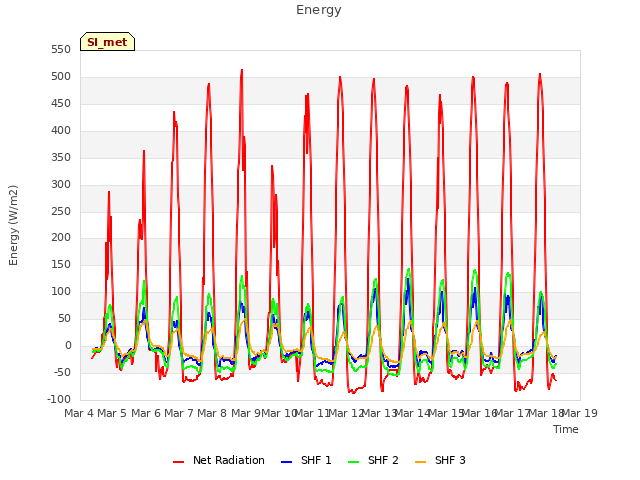Click the blue SHF 1 legend swatch
Screen dimensions: 640x480
pos(287,462)
